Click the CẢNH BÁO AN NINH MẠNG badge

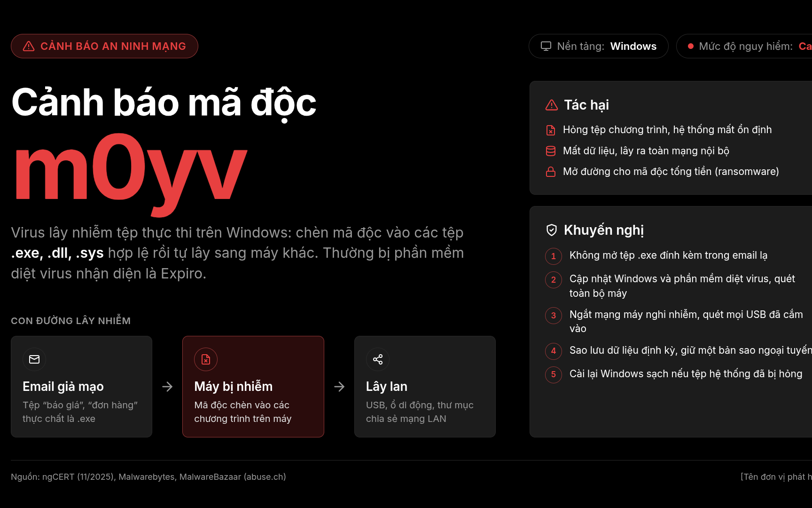pyautogui.click(x=104, y=46)
